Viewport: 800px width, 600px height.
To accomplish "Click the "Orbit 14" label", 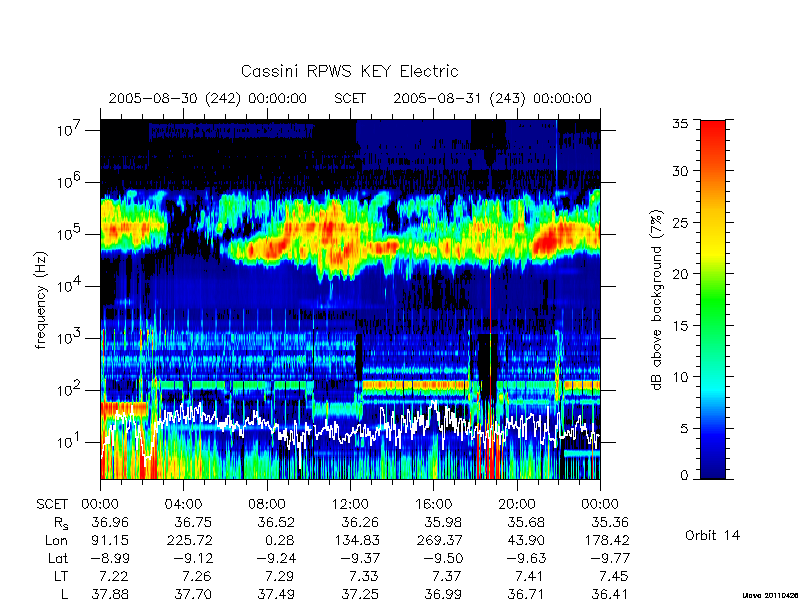I will tap(712, 535).
